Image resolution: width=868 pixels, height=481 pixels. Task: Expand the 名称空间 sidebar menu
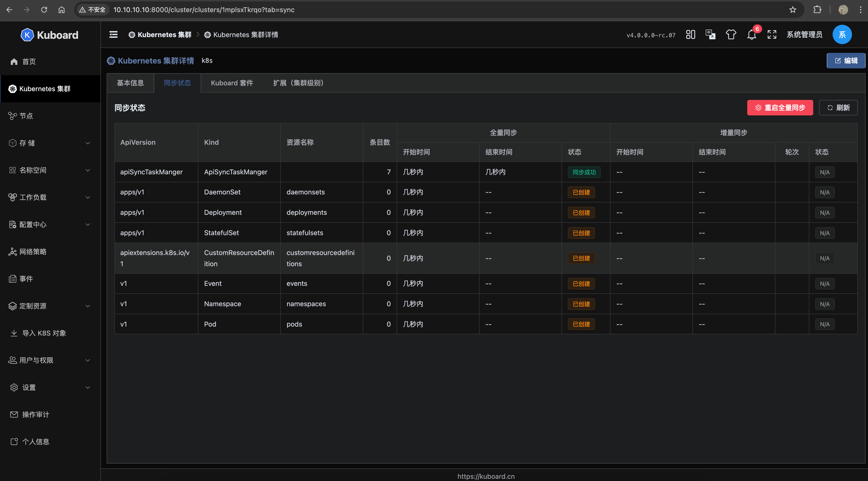50,170
